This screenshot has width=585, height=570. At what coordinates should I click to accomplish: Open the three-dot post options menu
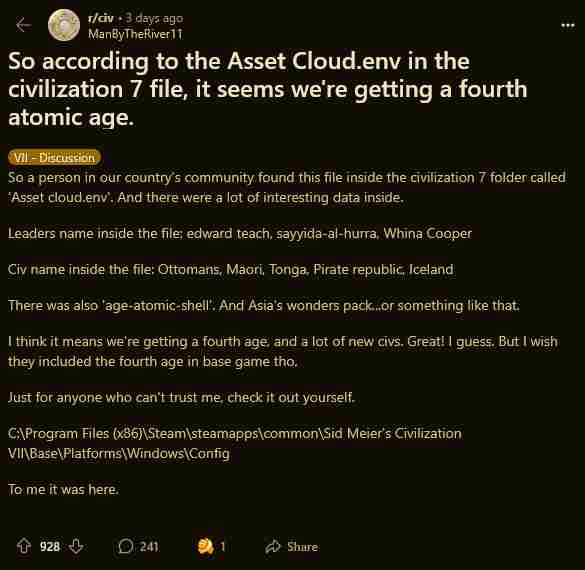567,25
